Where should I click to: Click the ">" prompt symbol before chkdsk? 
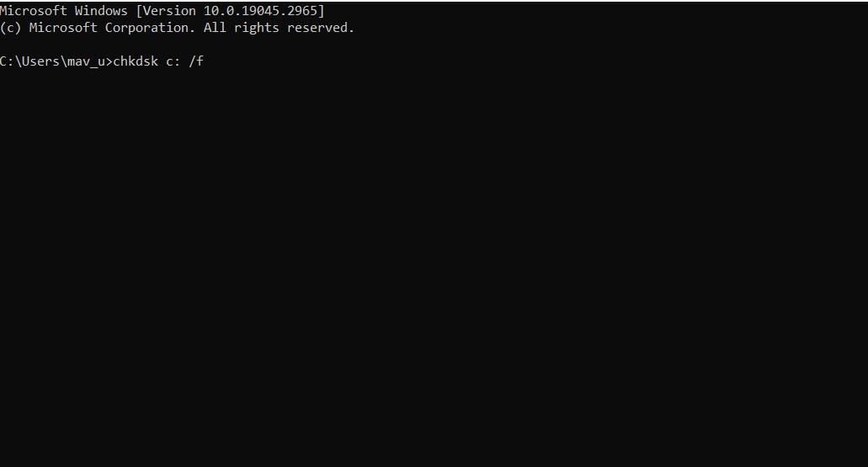[x=109, y=61]
